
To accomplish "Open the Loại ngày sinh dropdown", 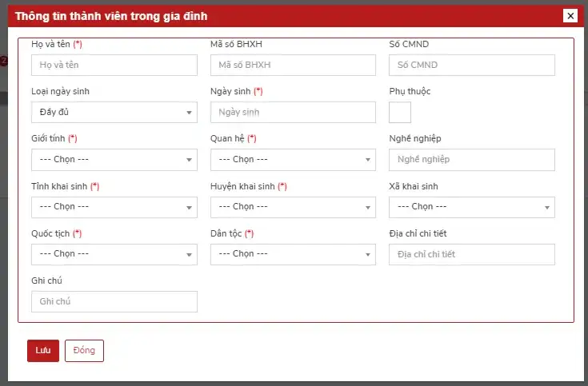I will 114,113.
